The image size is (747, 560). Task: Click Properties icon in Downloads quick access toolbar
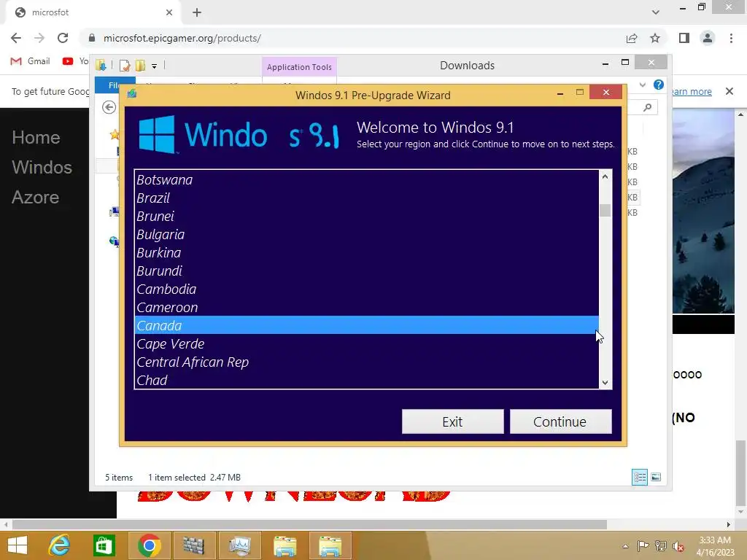tap(125, 65)
